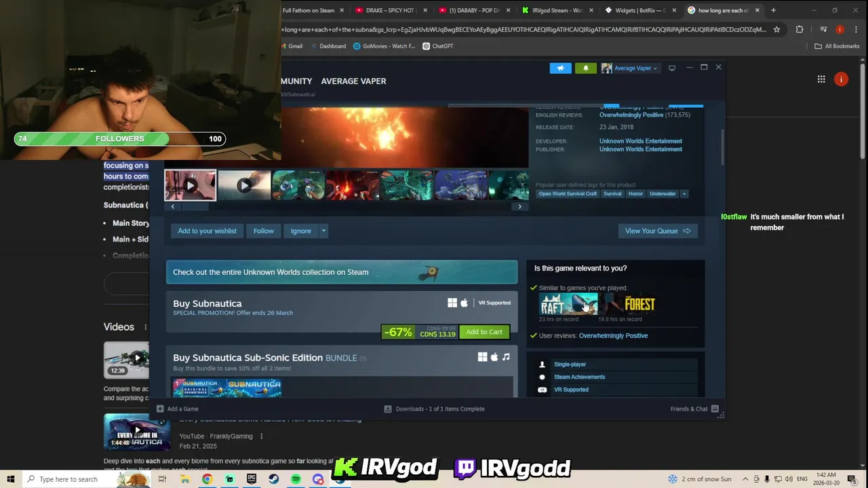Open the GoMovies bookmark

[383, 46]
